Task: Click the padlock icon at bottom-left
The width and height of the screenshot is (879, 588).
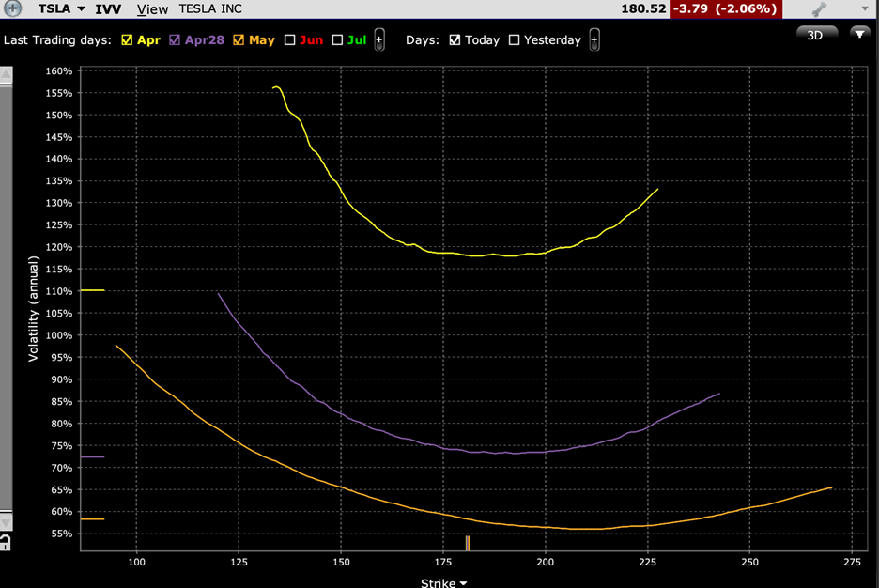Action: tap(7, 543)
